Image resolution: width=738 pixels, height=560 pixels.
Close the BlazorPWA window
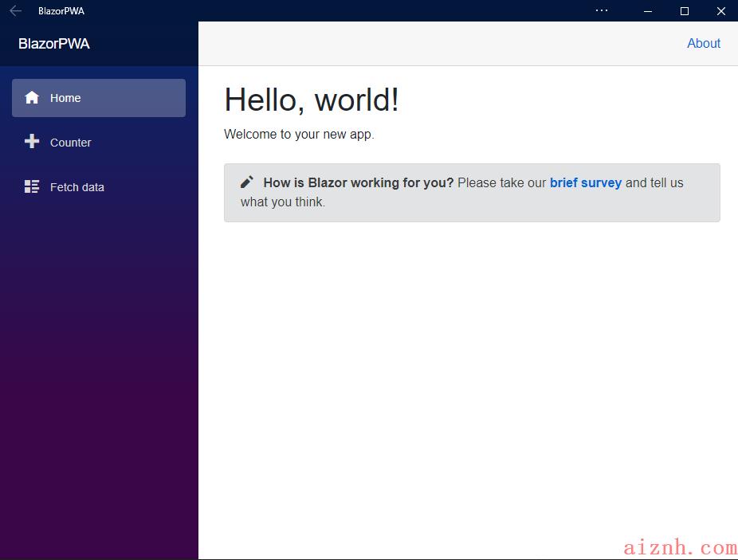720,11
